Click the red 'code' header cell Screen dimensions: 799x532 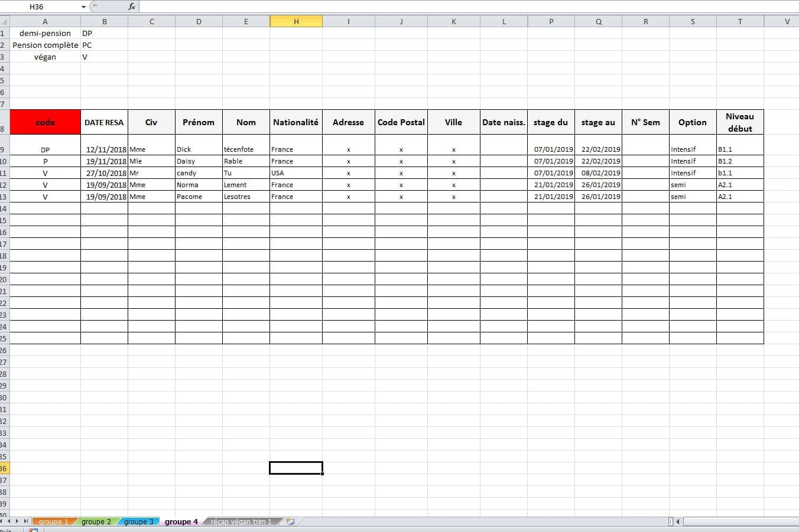(x=46, y=122)
